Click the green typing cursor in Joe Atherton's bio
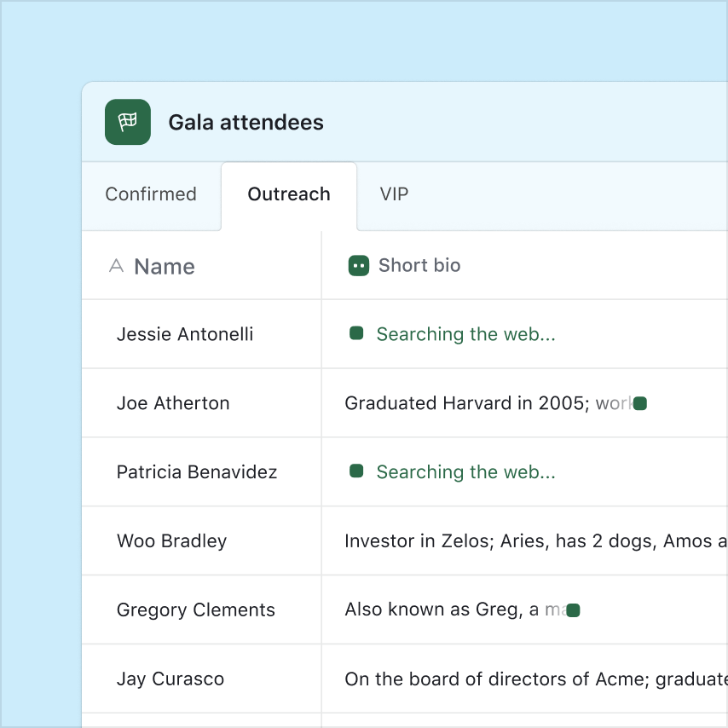This screenshot has width=728, height=728. [640, 403]
